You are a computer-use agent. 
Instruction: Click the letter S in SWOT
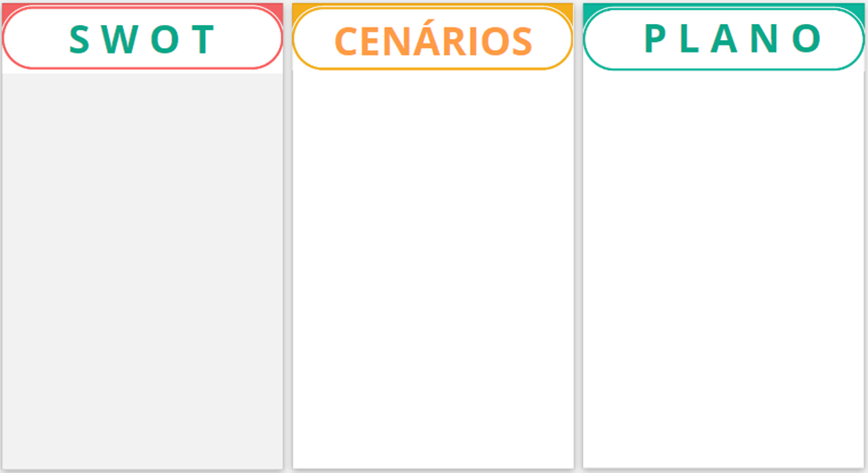click(80, 39)
